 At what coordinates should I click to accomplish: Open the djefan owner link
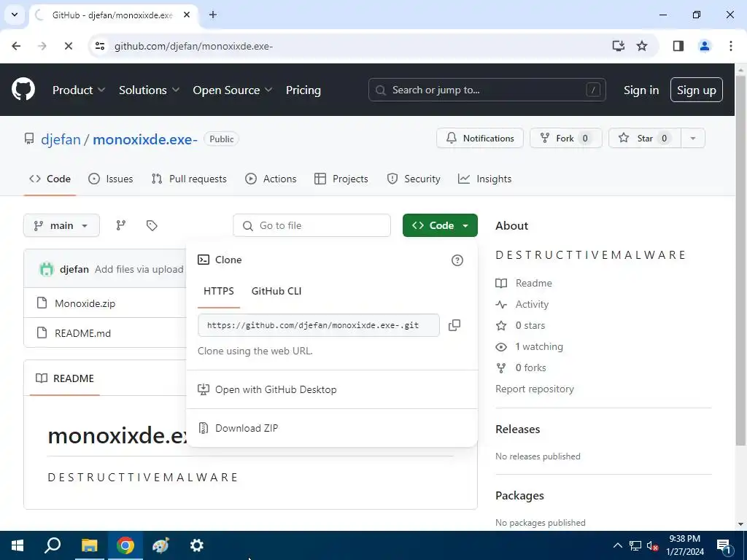coord(61,139)
